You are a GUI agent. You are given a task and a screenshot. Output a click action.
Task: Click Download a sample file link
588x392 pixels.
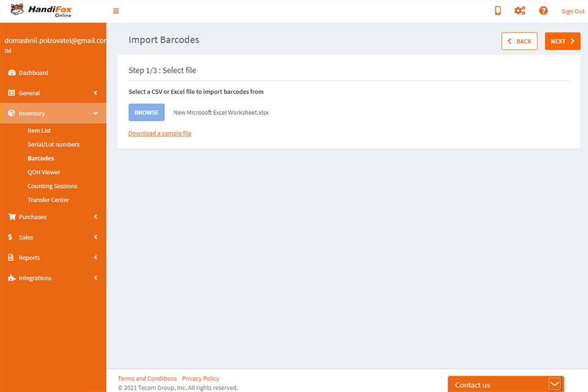coord(160,133)
